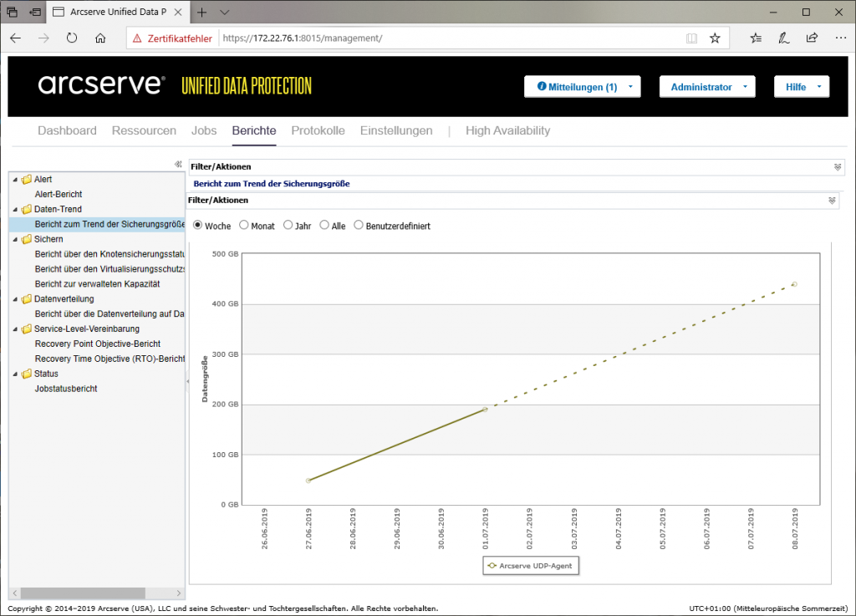Open the Mitteilungen (1) dropdown
Screen dimensions: 856x616
click(x=582, y=87)
